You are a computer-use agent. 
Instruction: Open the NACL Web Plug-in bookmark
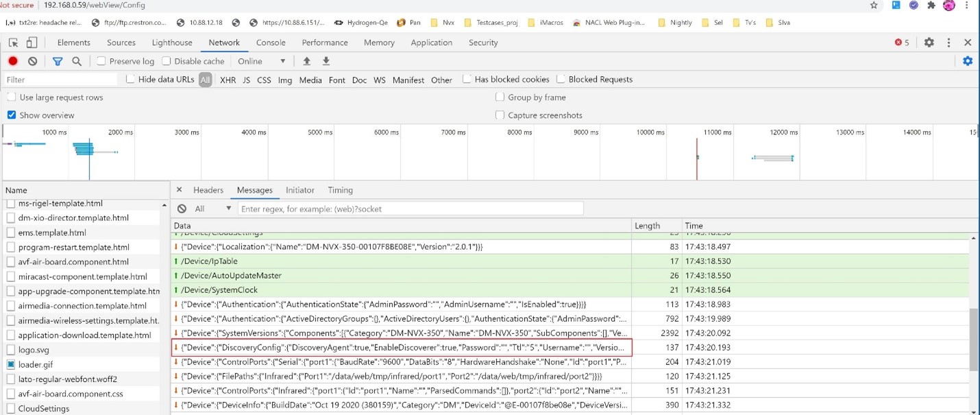click(x=609, y=23)
